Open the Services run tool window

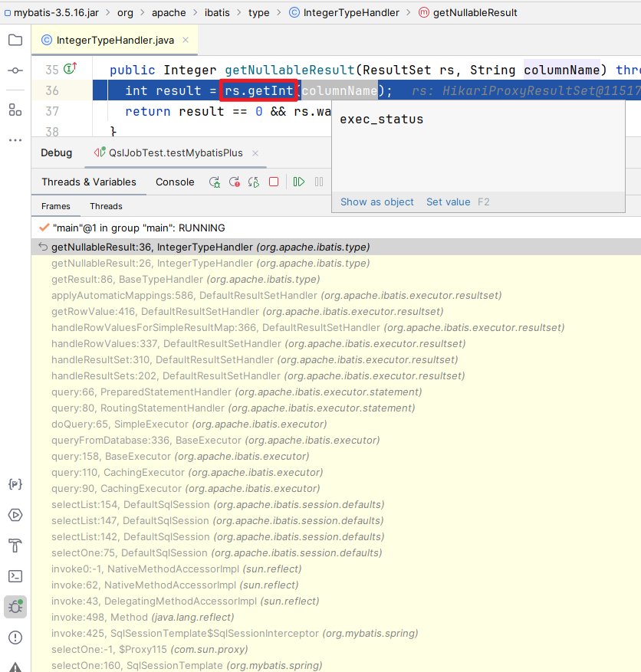pyautogui.click(x=15, y=515)
